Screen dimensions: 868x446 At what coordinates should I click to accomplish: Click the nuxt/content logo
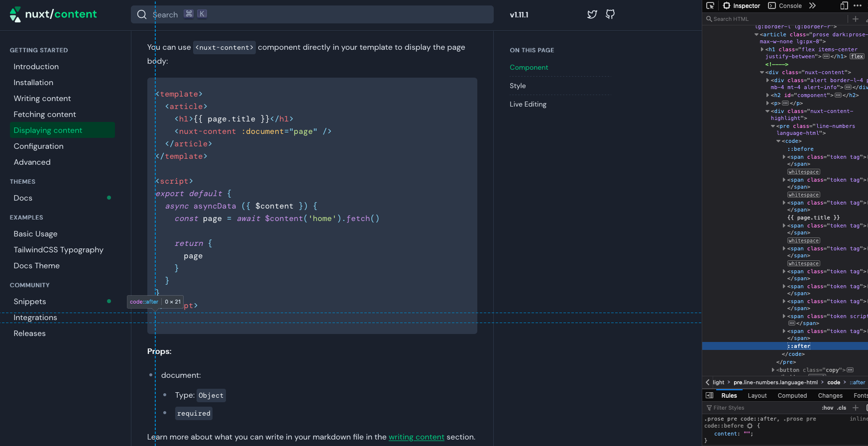(x=53, y=14)
